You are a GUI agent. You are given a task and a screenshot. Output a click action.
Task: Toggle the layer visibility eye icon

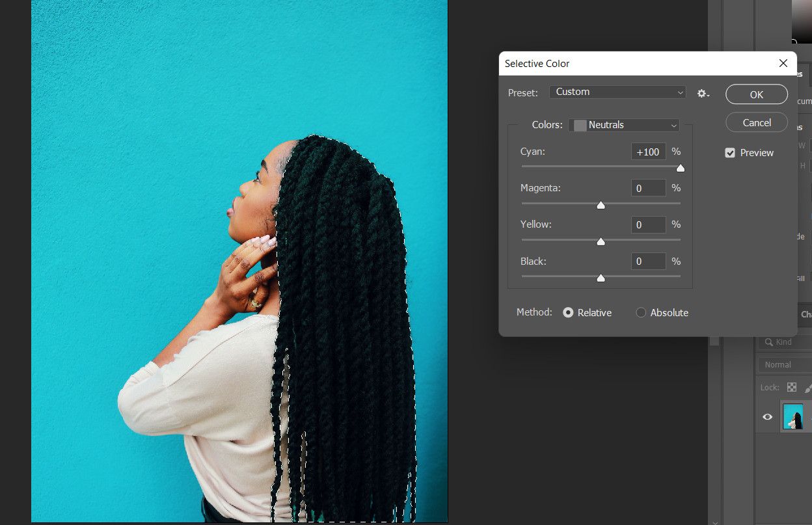click(x=768, y=416)
